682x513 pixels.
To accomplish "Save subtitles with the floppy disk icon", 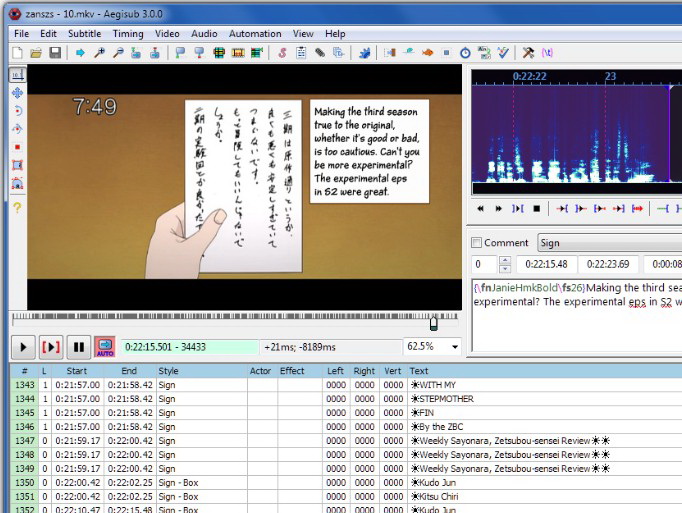I will pyautogui.click(x=55, y=53).
